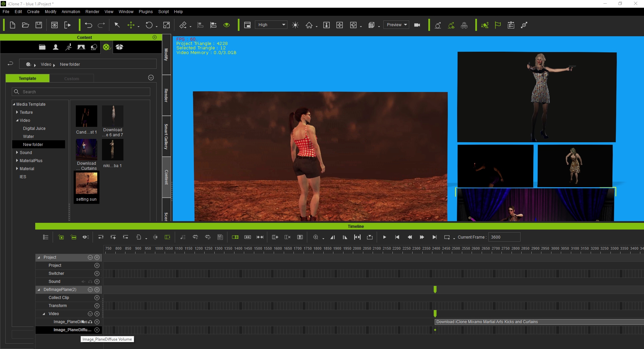Open the Modify side tab
The image size is (644, 349).
166,54
